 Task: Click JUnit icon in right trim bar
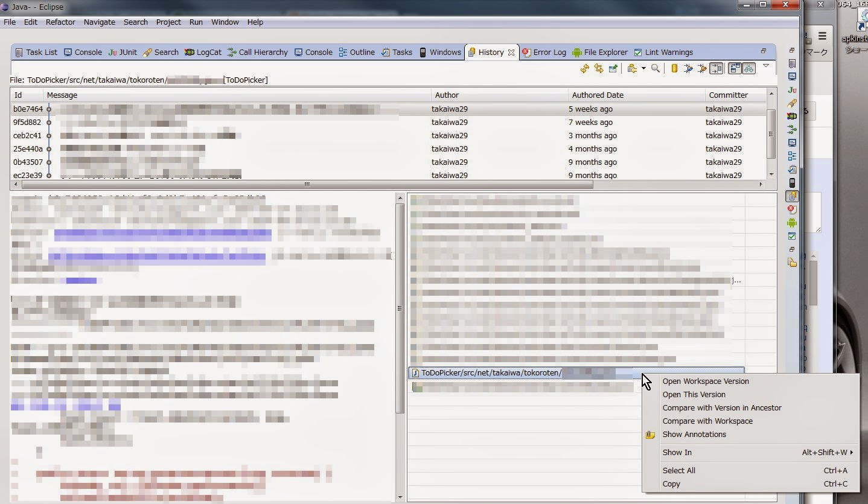point(792,90)
